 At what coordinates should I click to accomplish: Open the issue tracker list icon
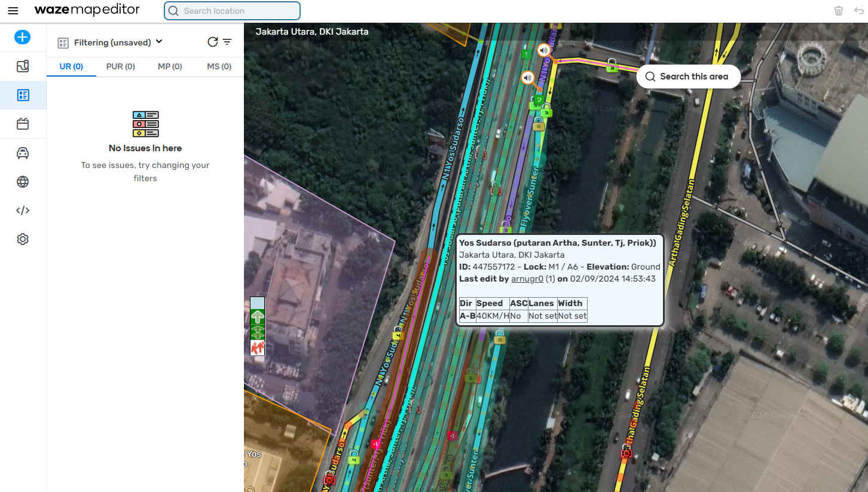pos(23,95)
